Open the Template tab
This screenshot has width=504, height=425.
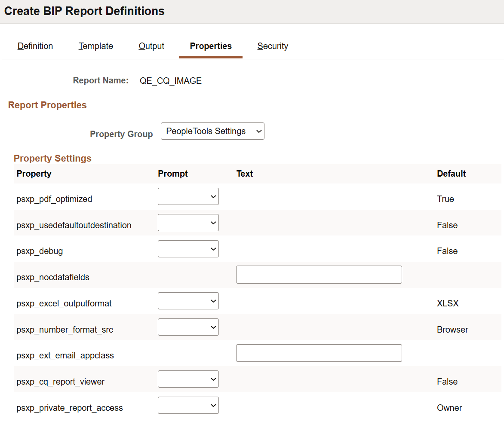[95, 46]
